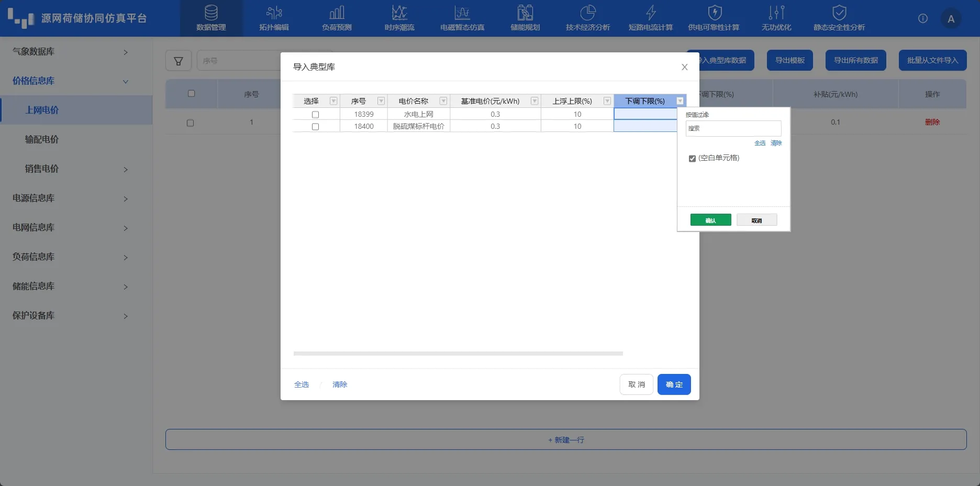
Task: Select 输配电价 in the sidebar
Action: (76, 139)
